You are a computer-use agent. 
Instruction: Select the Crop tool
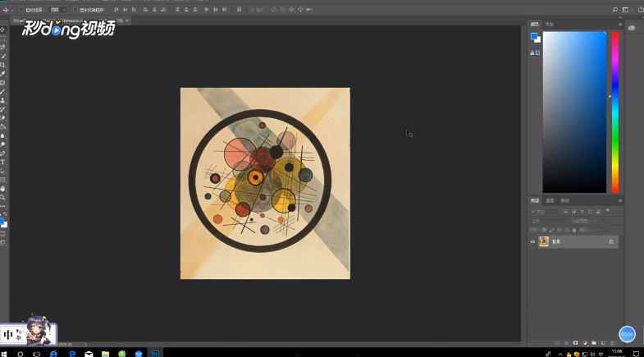[3, 65]
